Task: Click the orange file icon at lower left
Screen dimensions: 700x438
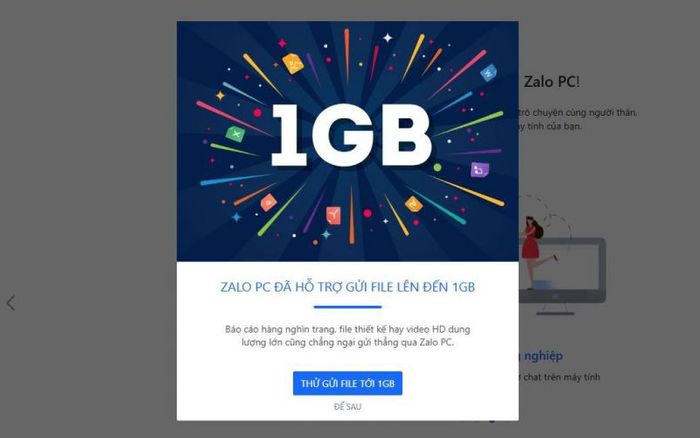Action: point(269,202)
